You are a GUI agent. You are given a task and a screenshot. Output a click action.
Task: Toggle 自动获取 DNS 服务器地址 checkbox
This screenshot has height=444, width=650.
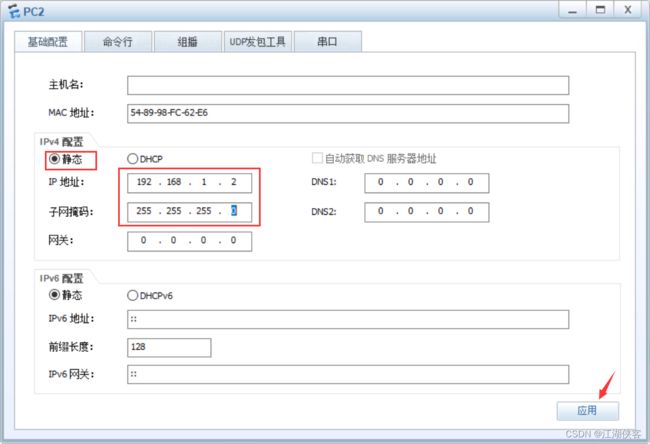317,158
